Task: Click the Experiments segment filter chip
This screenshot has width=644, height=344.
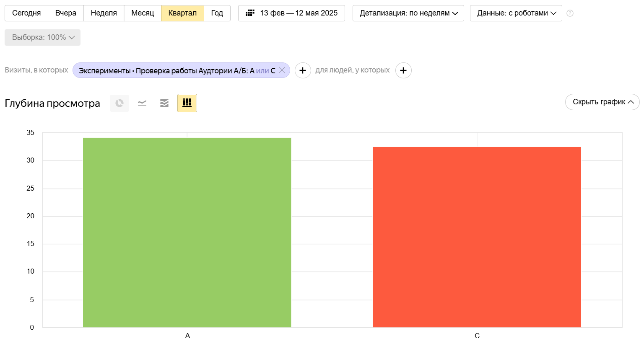Action: (x=176, y=70)
